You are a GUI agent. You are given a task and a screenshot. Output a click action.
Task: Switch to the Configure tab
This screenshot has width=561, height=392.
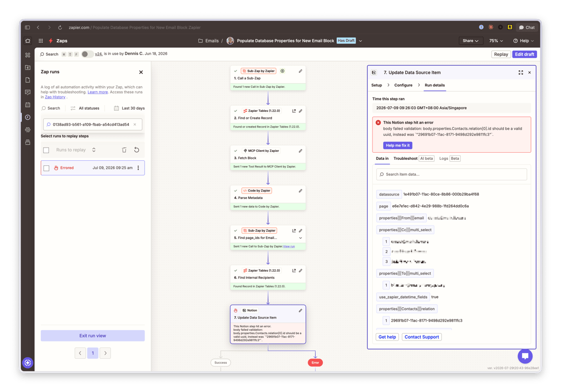tap(403, 85)
